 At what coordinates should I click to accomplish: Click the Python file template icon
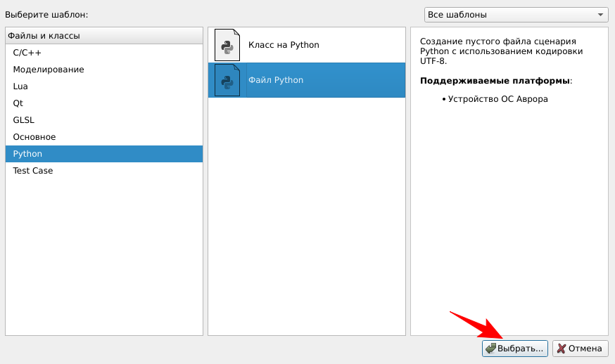pos(227,80)
